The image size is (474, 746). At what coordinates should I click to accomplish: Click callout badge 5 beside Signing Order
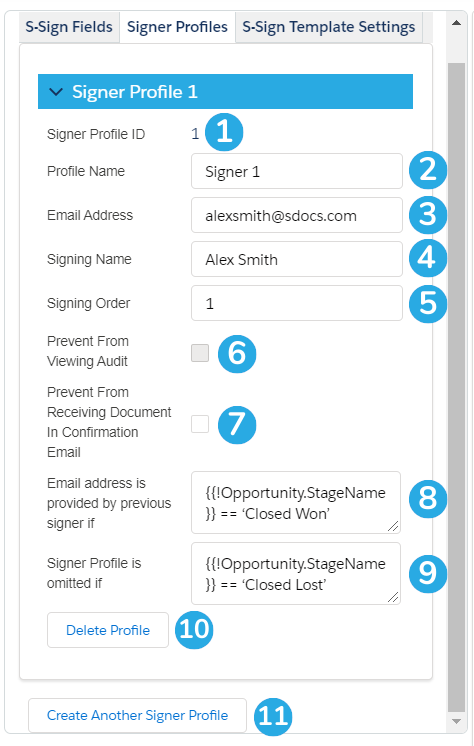pos(428,303)
